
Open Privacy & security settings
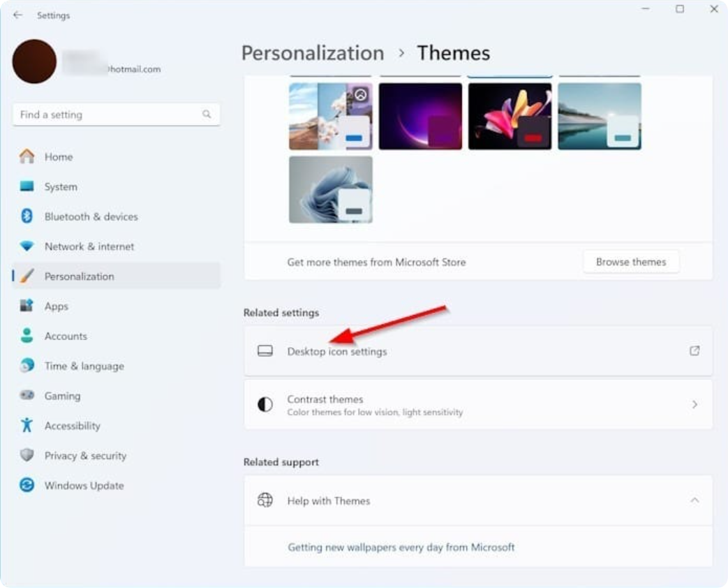85,455
